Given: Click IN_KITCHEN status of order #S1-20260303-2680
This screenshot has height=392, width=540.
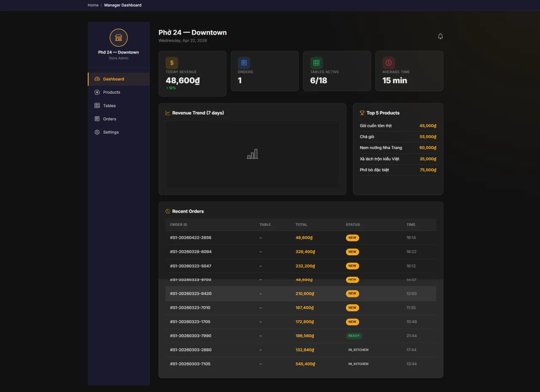Looking at the screenshot, I should coord(358,350).
